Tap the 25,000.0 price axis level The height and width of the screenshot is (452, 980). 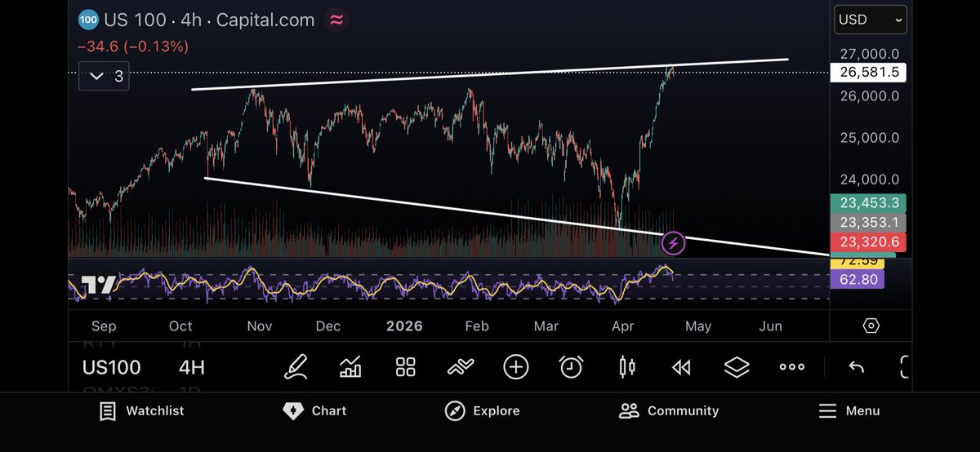tap(870, 138)
